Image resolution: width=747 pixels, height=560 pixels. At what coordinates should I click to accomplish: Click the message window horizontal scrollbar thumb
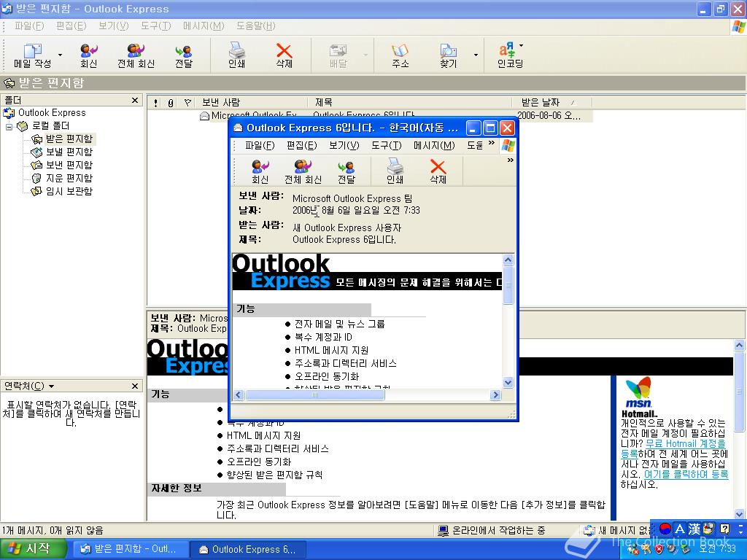pos(314,394)
